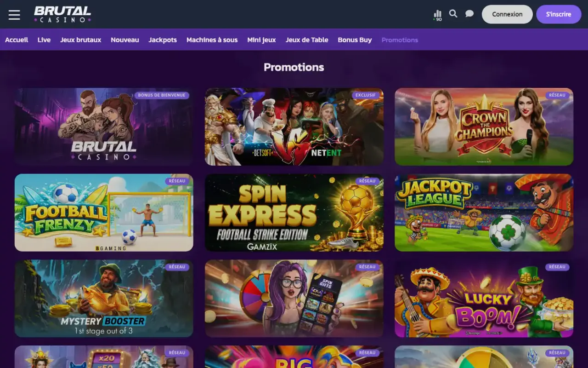Viewport: 588px width, 368px height.
Task: Open the Jeux brutaux category
Action: click(x=81, y=40)
